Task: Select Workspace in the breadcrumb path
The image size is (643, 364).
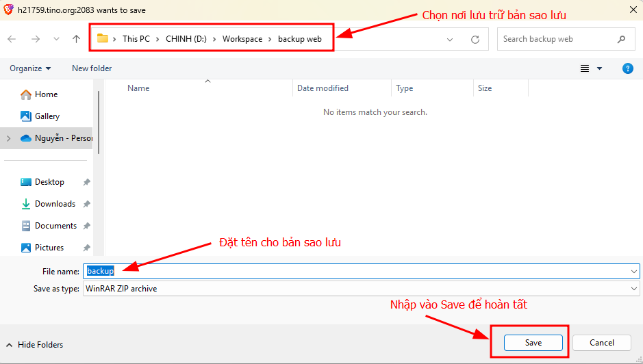Action: [242, 39]
